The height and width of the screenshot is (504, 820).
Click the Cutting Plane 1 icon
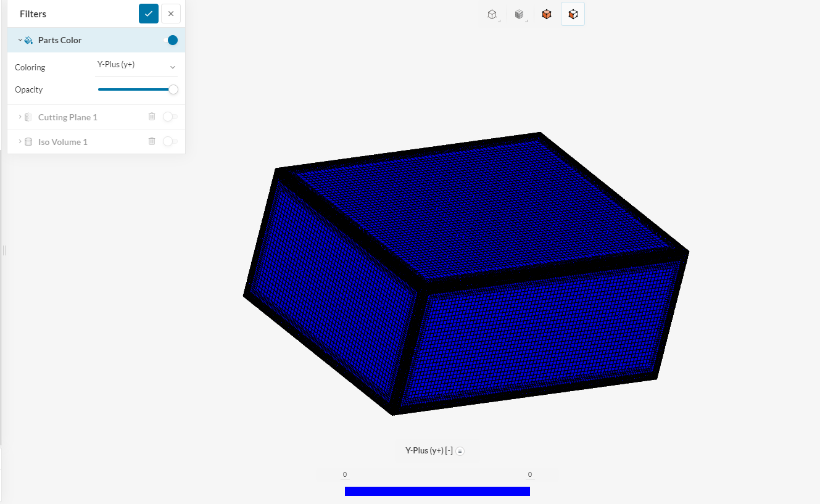(28, 117)
